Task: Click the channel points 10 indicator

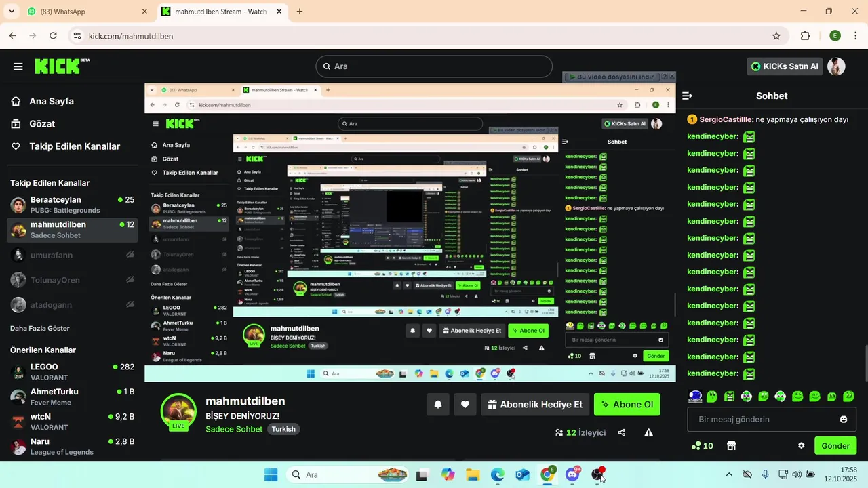Action: 702,446
